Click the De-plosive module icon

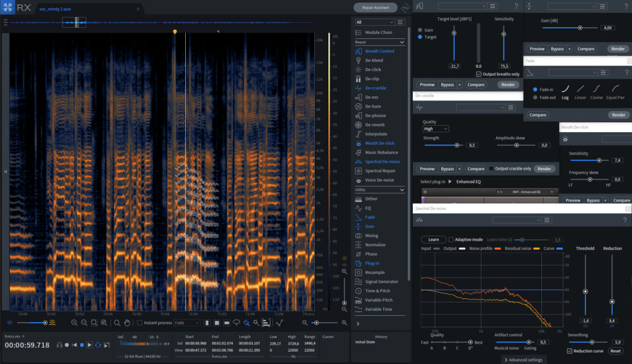click(359, 116)
